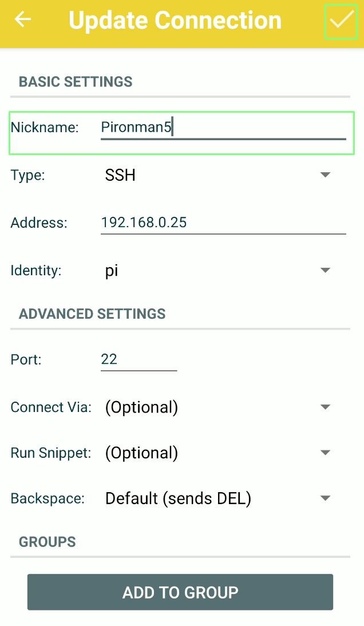
Task: Tap the Run Snippet dropdown chevron arrow
Action: click(325, 453)
